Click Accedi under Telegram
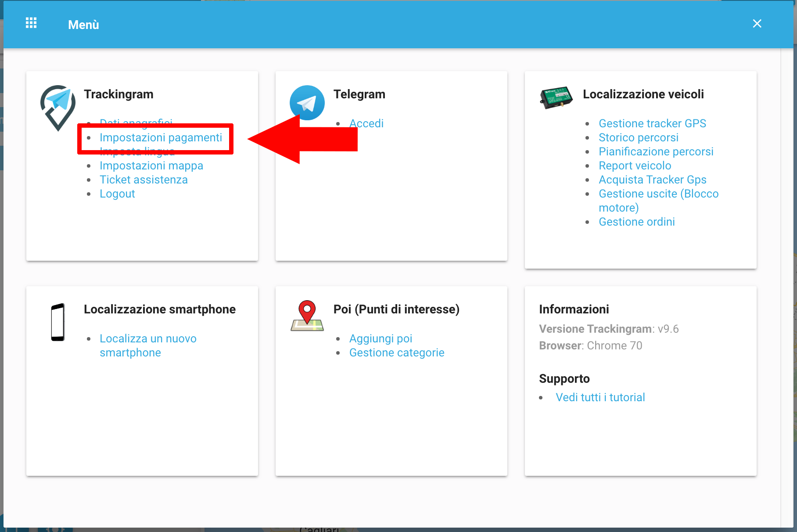 point(366,123)
